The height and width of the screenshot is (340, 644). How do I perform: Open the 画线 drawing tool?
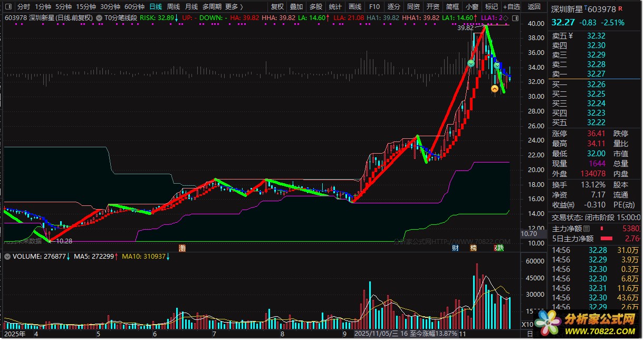click(x=355, y=7)
